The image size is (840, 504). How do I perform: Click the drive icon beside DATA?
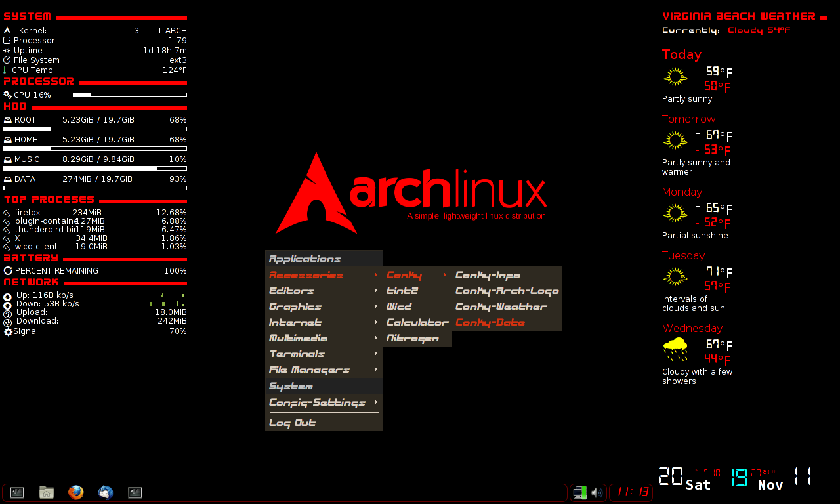tap(8, 179)
